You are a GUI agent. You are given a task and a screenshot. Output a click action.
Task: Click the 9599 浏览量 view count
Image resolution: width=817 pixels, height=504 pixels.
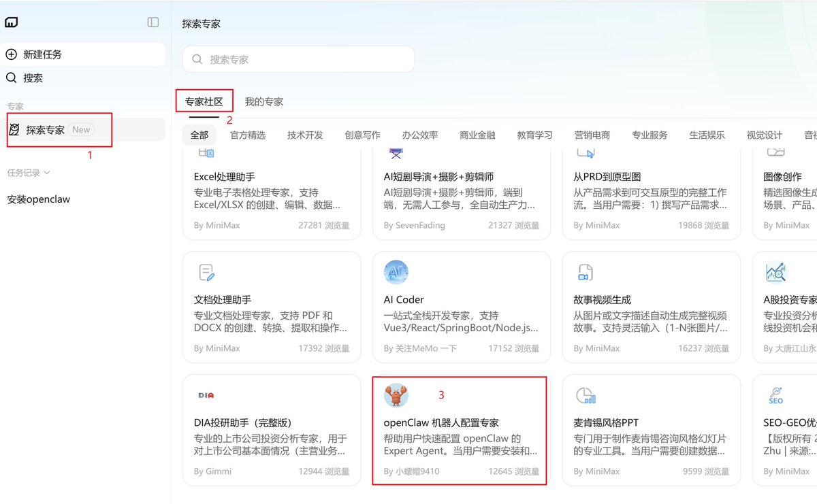[706, 471]
